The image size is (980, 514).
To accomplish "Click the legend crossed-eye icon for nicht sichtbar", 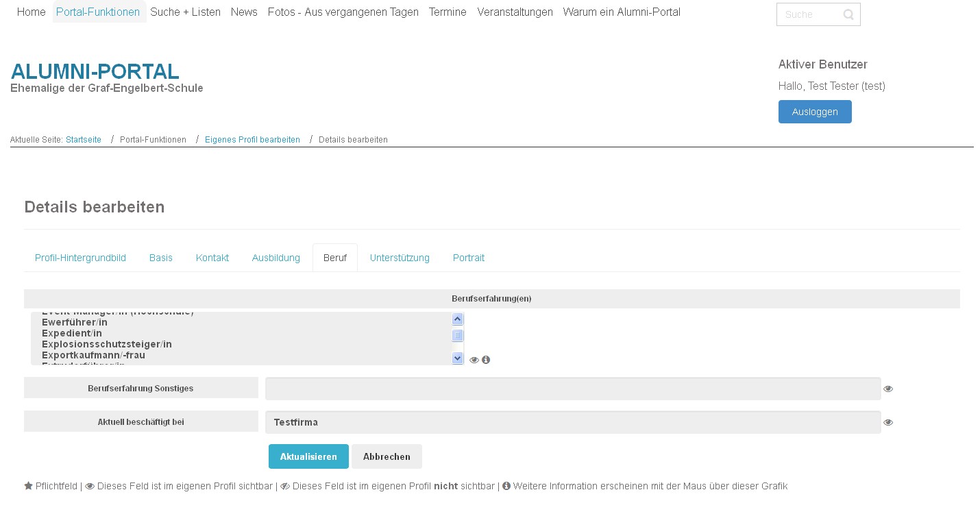I will 285,487.
